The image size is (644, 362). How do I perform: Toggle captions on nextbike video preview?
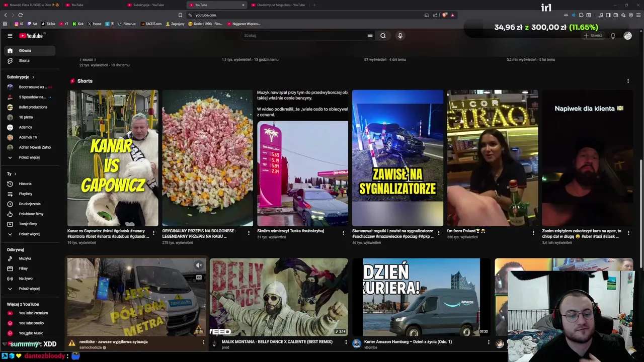pyautogui.click(x=199, y=277)
